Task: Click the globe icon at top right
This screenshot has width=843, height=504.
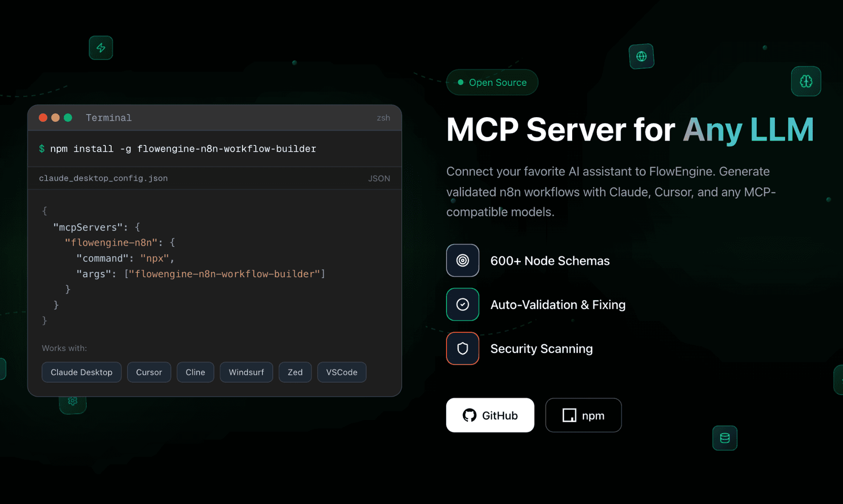Action: tap(641, 56)
